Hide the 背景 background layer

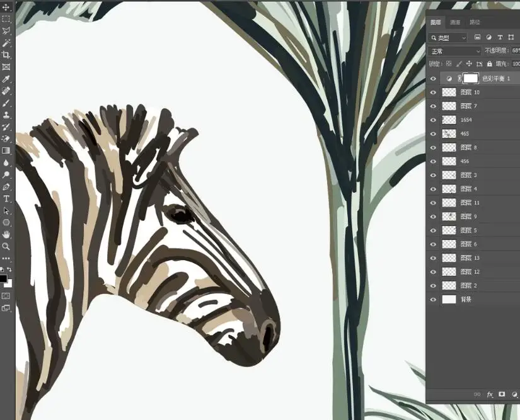point(433,300)
